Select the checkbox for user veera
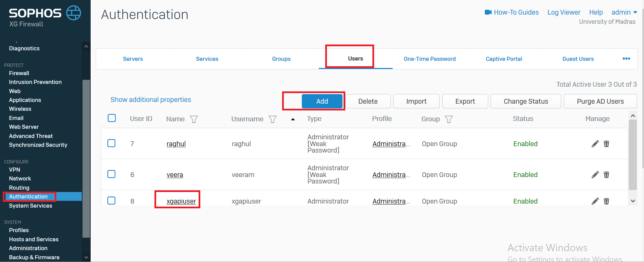 (111, 174)
